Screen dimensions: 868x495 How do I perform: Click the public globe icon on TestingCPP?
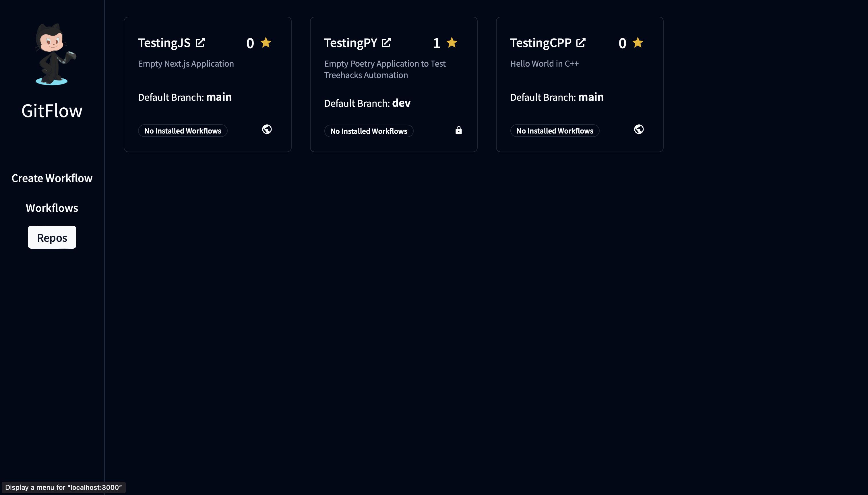pyautogui.click(x=639, y=129)
